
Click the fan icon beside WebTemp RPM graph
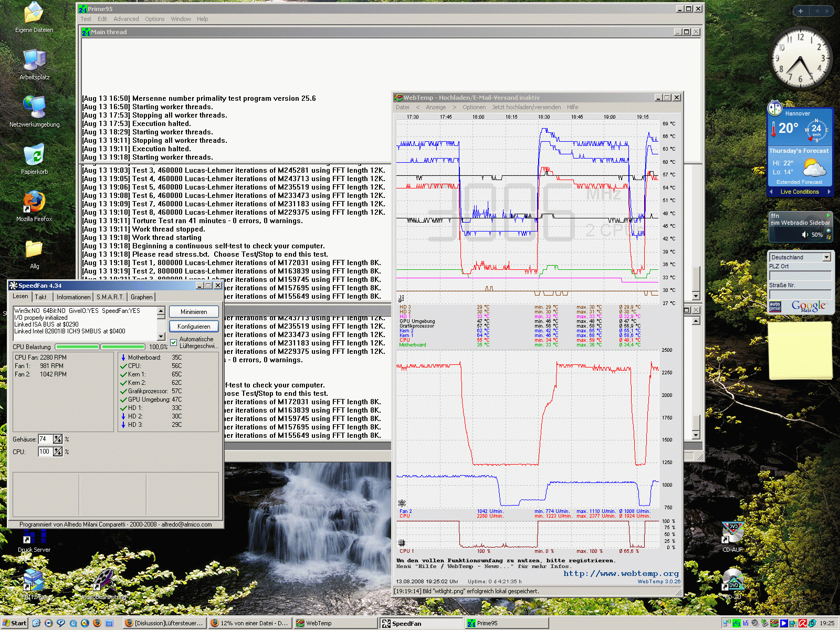tap(402, 503)
